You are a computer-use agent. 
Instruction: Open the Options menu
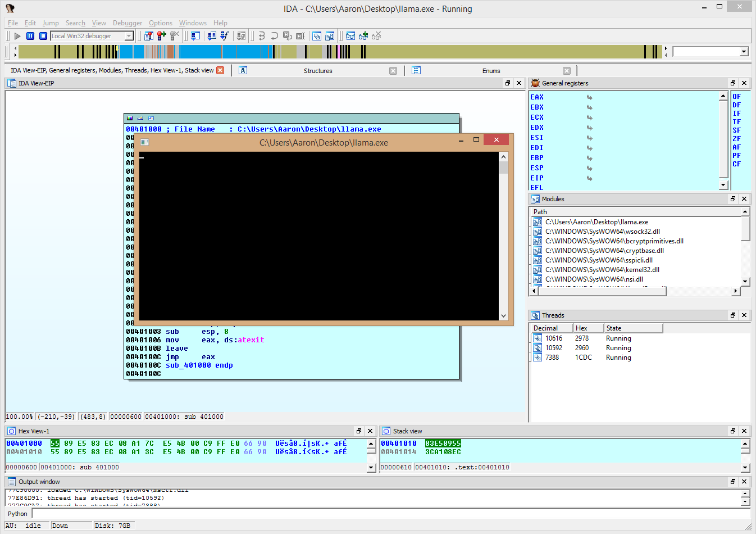(x=161, y=23)
